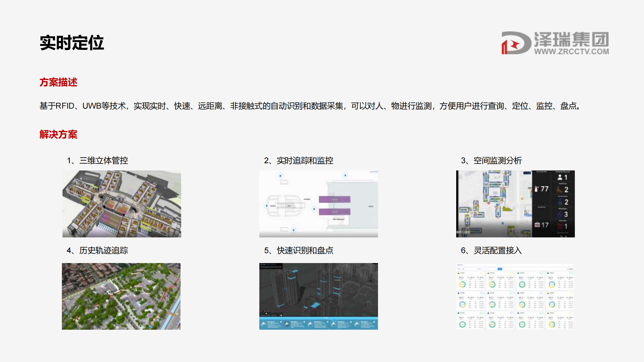Open the device configuration grid thumbnail
This screenshot has width=644, height=362.
[515, 296]
